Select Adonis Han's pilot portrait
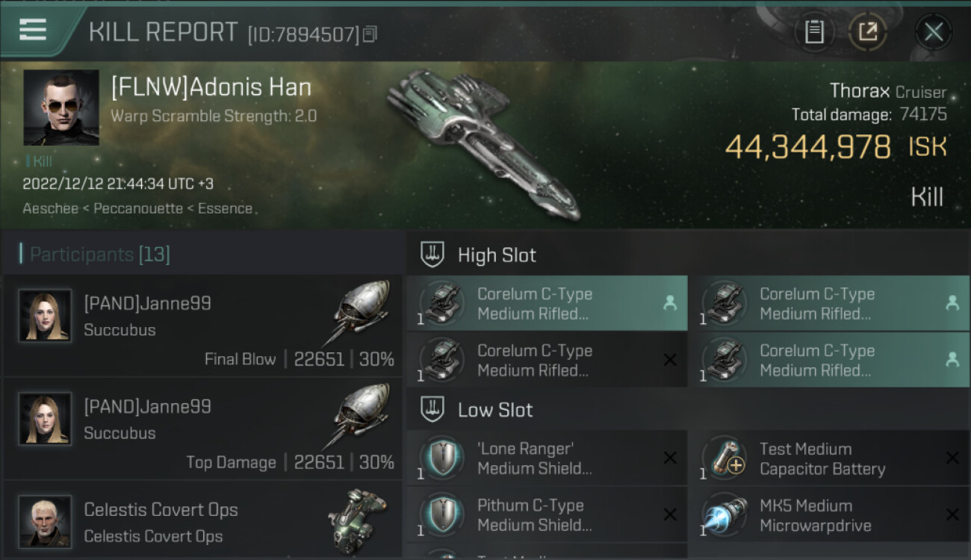Image resolution: width=971 pixels, height=560 pixels. pyautogui.click(x=61, y=108)
